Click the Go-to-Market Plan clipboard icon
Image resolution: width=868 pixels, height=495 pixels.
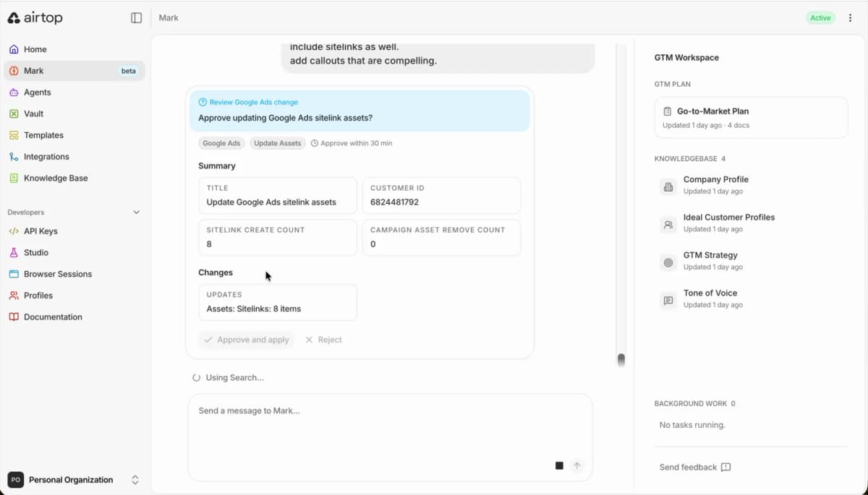point(668,111)
